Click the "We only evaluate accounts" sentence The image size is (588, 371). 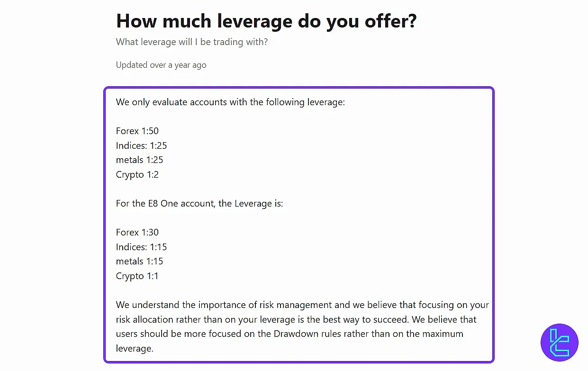pyautogui.click(x=230, y=102)
